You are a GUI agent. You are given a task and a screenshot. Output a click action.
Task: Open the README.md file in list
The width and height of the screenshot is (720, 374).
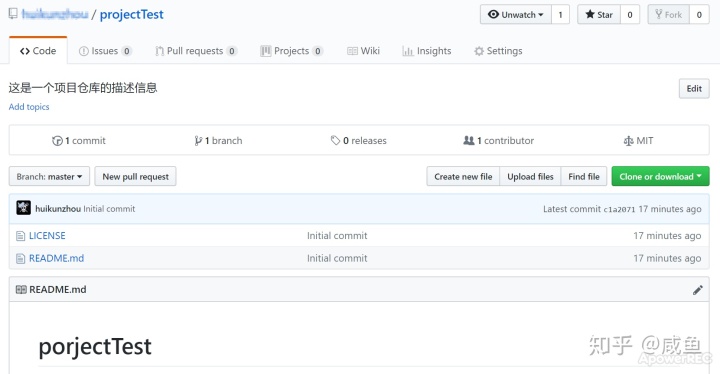coord(56,258)
